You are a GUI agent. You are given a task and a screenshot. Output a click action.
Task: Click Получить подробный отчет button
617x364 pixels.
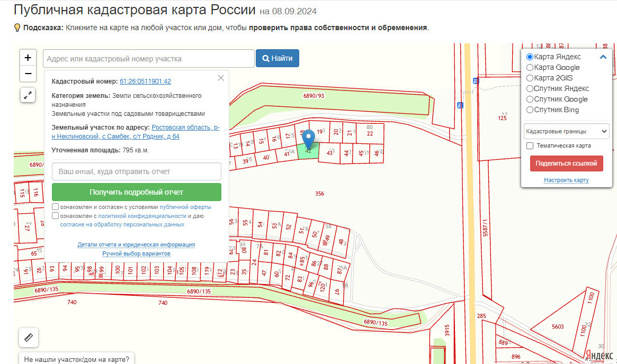[137, 192]
